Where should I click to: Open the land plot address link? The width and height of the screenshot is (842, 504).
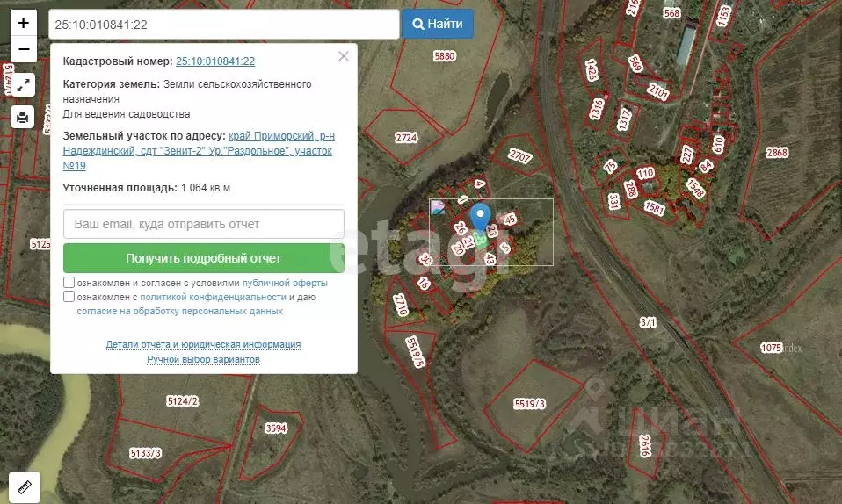click(199, 151)
